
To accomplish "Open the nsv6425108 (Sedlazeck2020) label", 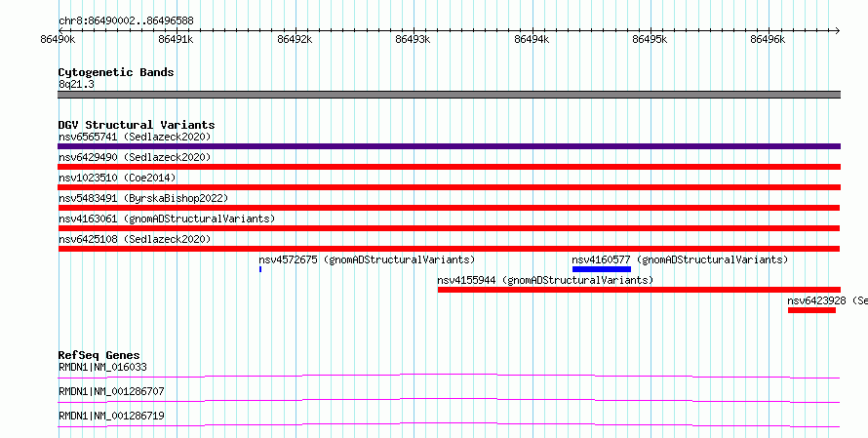I will pyautogui.click(x=135, y=239).
